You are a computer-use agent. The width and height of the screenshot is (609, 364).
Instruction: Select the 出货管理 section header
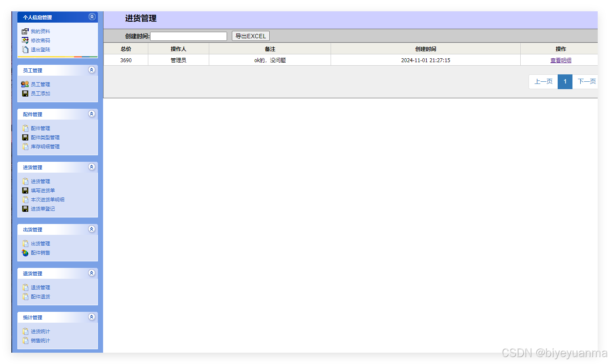point(32,229)
